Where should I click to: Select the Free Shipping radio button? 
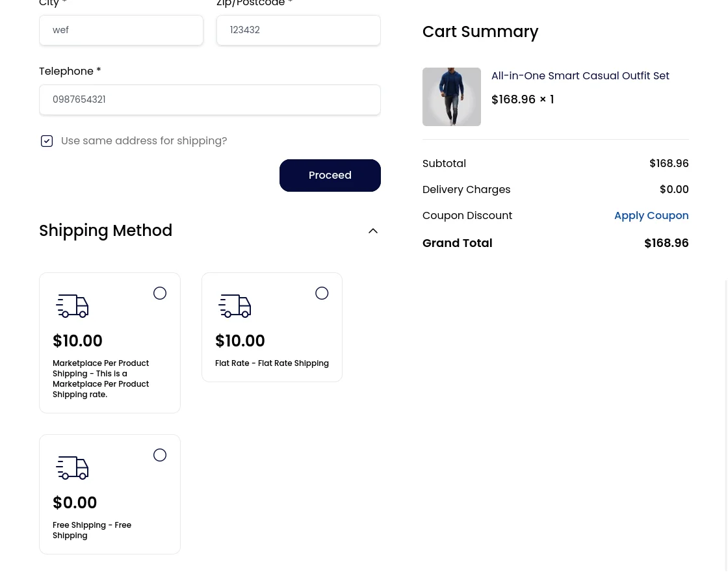[160, 454]
